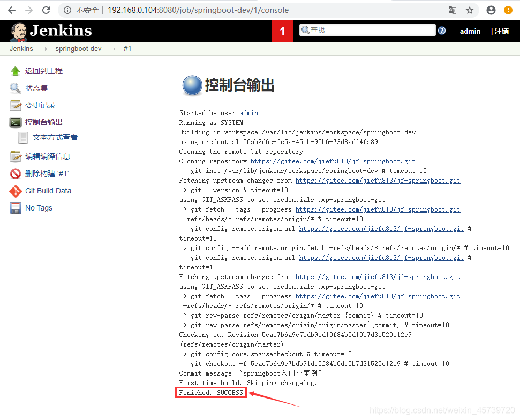View output as 文本方式查看
This screenshot has width=520, height=420.
tap(55, 137)
